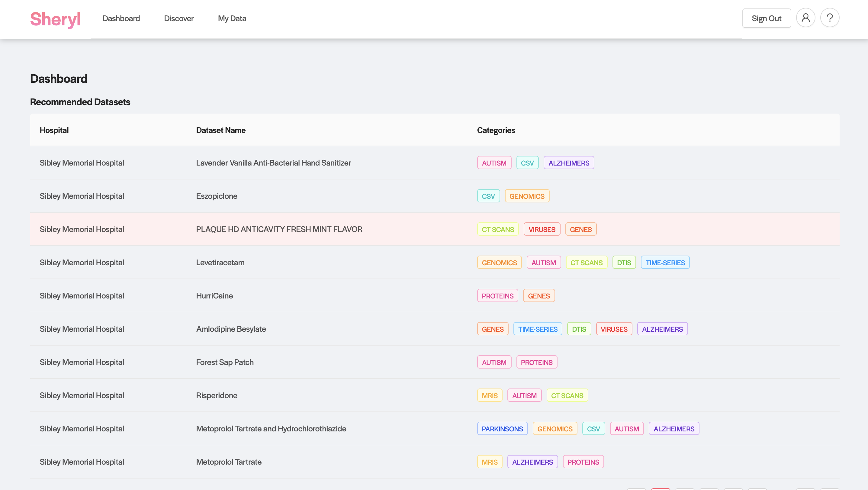This screenshot has width=868, height=490.
Task: Click the Sheryl logo
Action: click(x=55, y=19)
